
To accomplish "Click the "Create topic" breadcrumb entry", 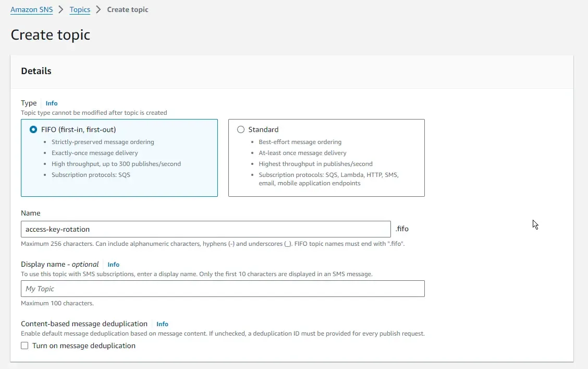I will click(x=128, y=9).
